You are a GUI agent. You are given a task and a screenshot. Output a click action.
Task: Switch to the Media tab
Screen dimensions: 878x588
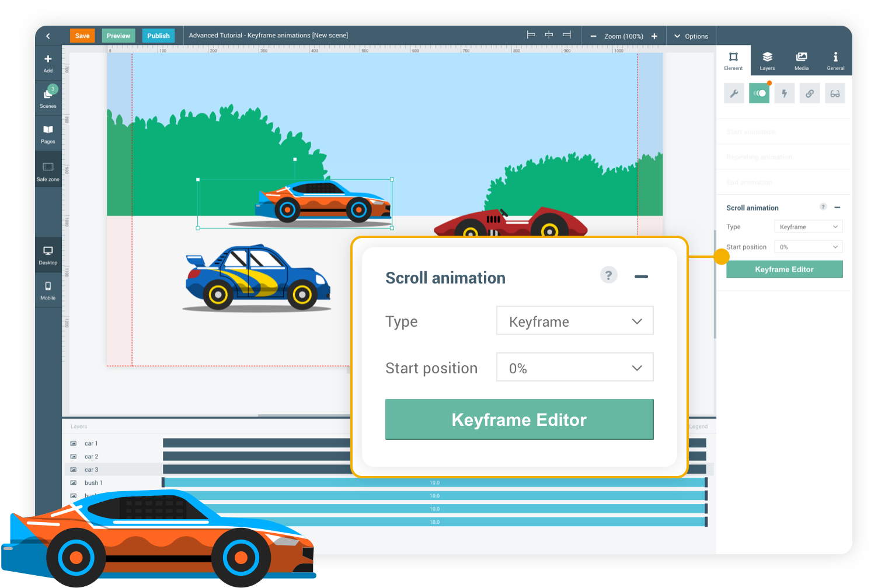point(802,60)
